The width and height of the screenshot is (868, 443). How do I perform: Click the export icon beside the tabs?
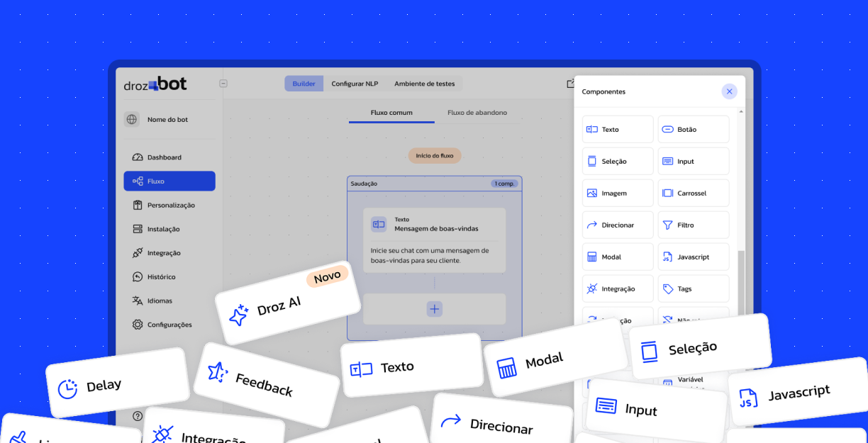coord(571,84)
